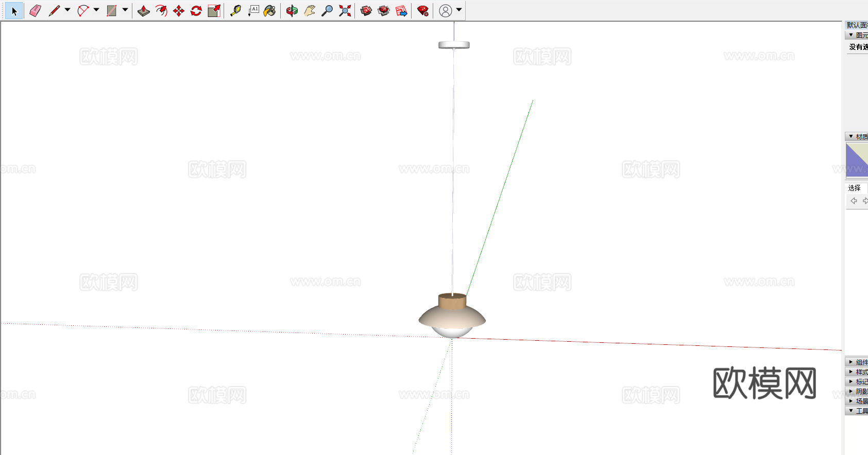Open the account dropdown arrow
The height and width of the screenshot is (455, 868).
[459, 10]
